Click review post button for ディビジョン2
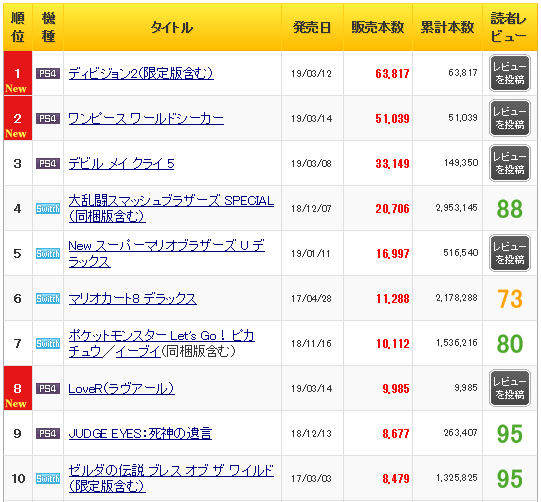The width and height of the screenshot is (541, 502). pyautogui.click(x=510, y=73)
